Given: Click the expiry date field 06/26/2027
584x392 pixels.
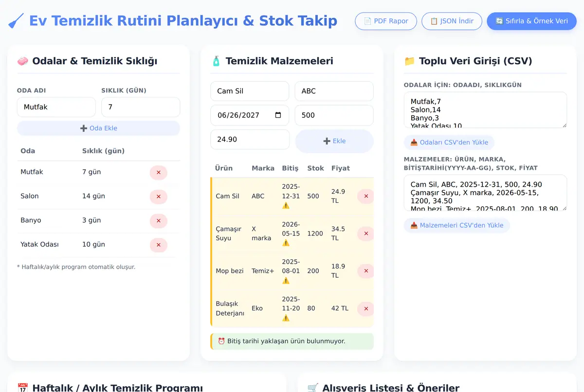Looking at the screenshot, I should 250,115.
